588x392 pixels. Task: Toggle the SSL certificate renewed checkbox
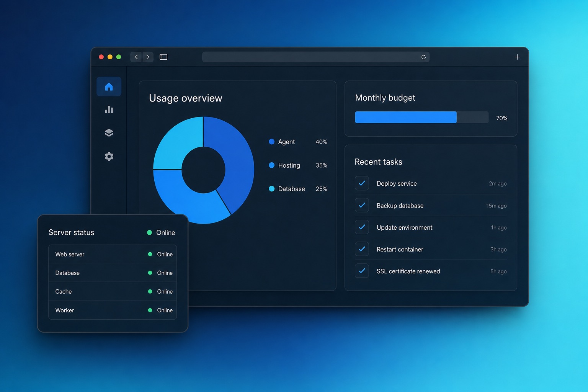point(362,271)
